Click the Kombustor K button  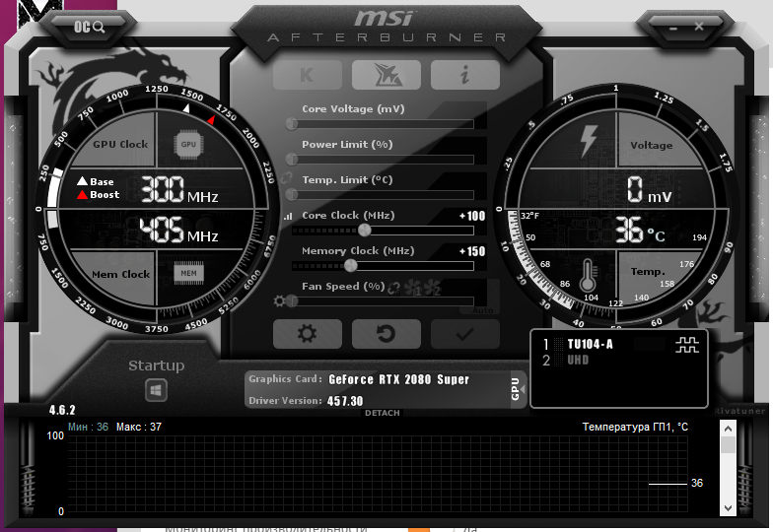308,75
